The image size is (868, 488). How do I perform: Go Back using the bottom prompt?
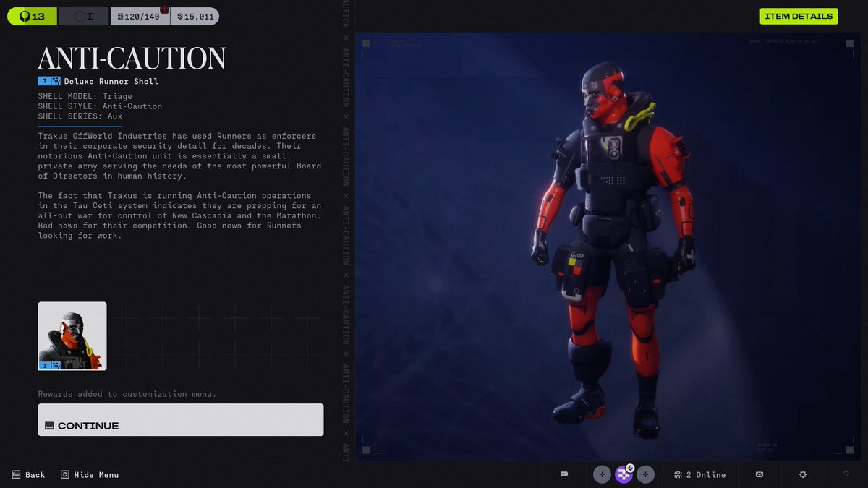point(28,475)
